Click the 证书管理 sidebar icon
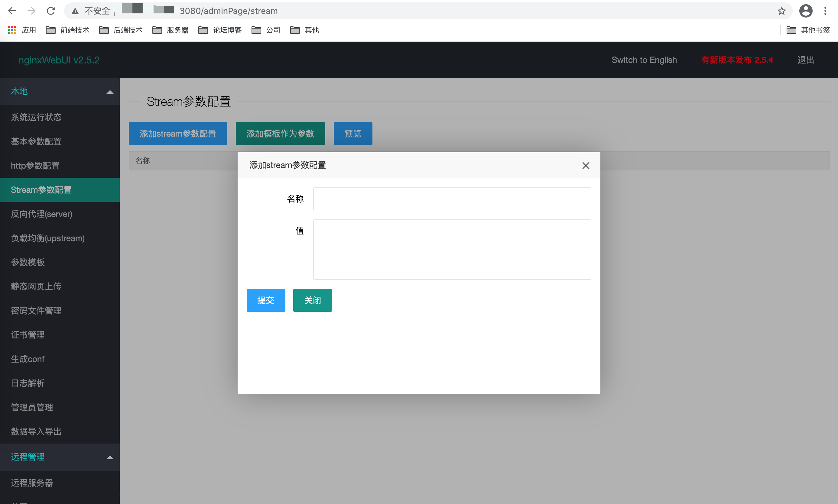This screenshot has width=838, height=504. pos(28,334)
